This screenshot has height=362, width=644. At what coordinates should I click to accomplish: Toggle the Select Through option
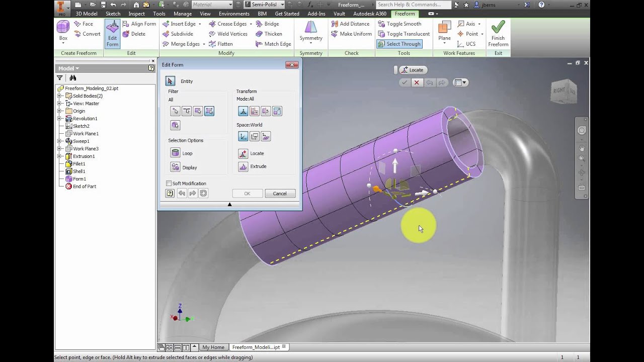(398, 44)
